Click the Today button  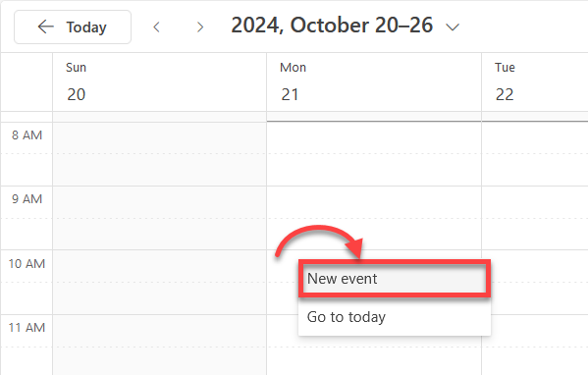(73, 27)
